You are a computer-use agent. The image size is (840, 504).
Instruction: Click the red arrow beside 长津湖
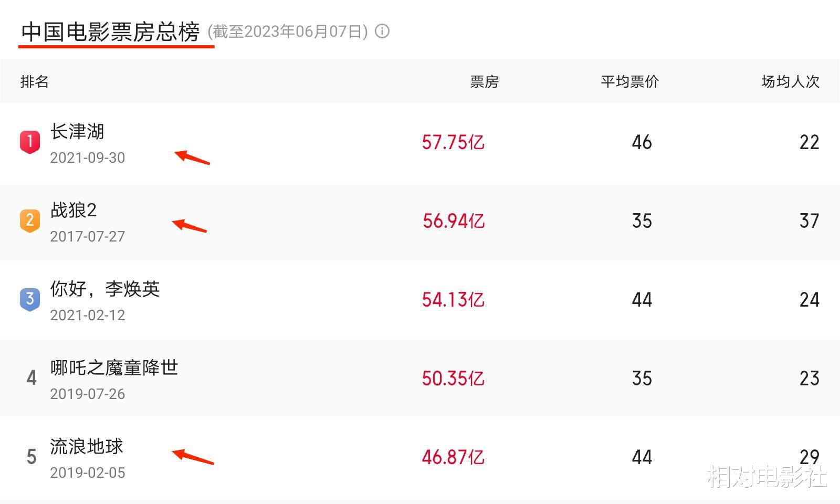(192, 157)
